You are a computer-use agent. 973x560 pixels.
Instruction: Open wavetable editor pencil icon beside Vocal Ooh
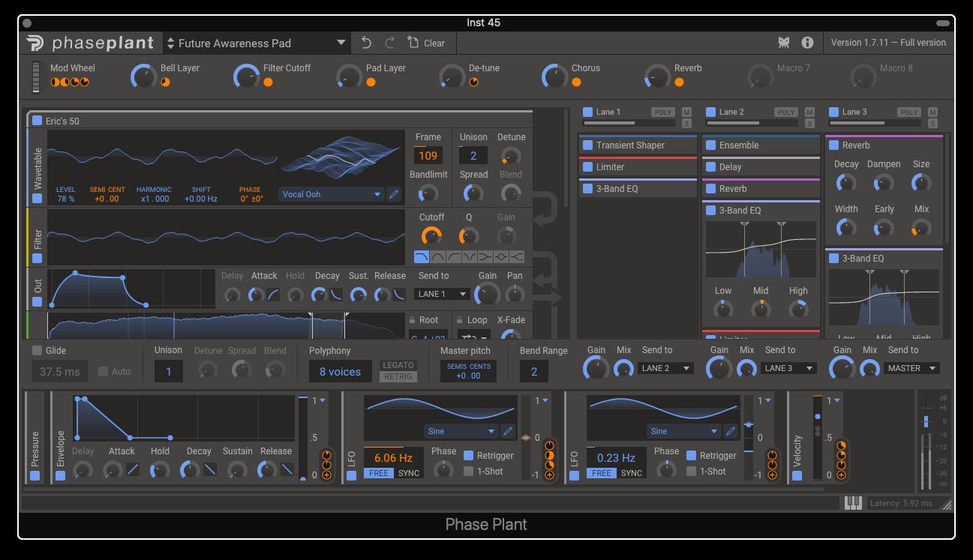coord(394,194)
